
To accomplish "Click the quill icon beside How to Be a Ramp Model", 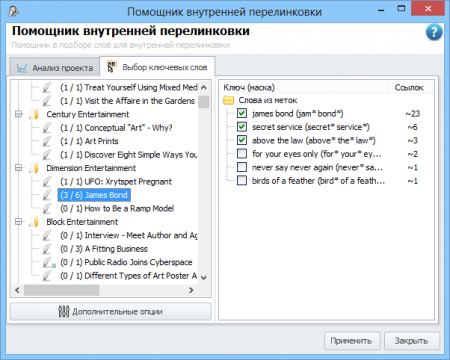I will (47, 209).
